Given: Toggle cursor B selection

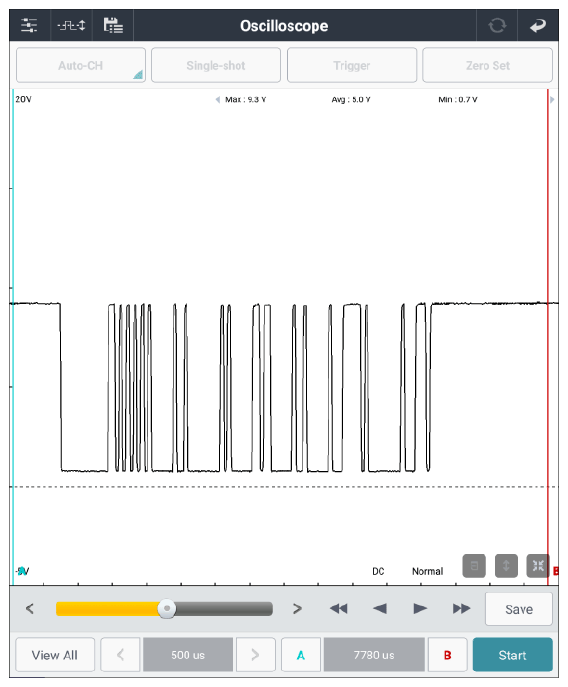Looking at the screenshot, I should click(447, 655).
